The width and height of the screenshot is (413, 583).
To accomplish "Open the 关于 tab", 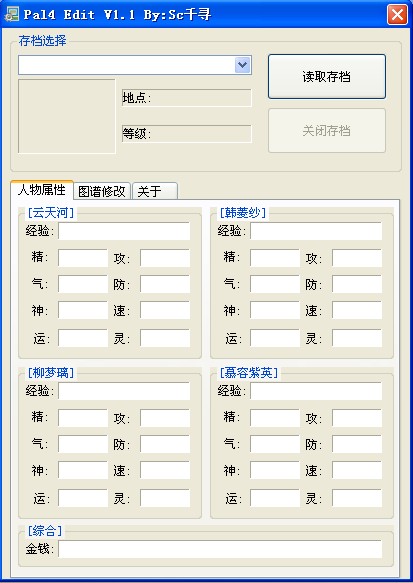I will (x=155, y=191).
